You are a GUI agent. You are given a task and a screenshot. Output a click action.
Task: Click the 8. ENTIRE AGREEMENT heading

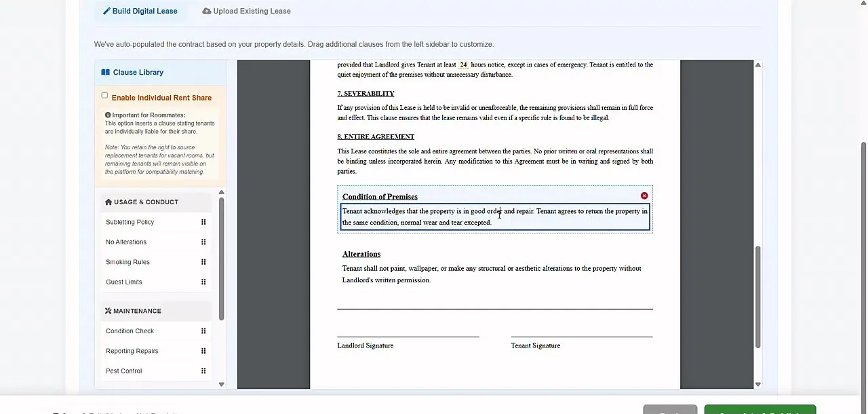pos(376,136)
